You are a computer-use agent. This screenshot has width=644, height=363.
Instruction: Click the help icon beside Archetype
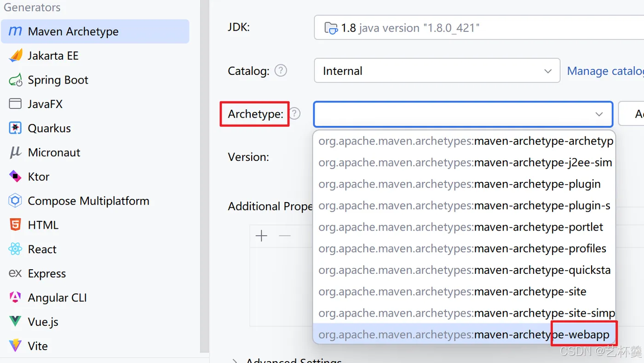point(294,113)
